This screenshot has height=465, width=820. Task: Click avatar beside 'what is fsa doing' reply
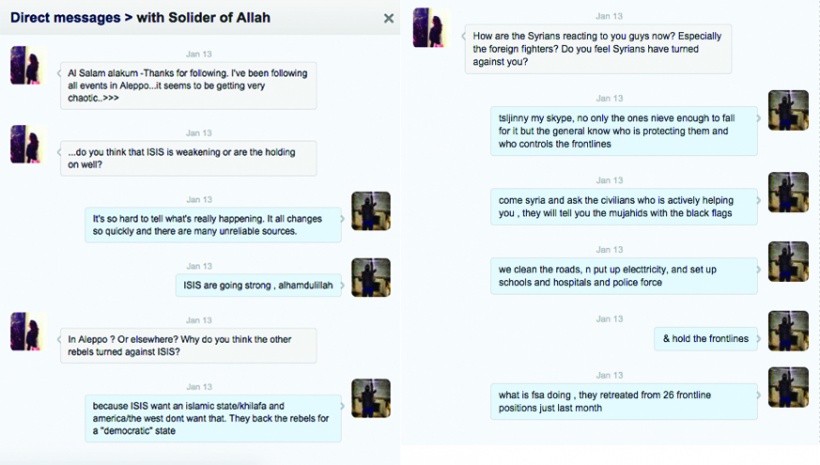pos(788,387)
